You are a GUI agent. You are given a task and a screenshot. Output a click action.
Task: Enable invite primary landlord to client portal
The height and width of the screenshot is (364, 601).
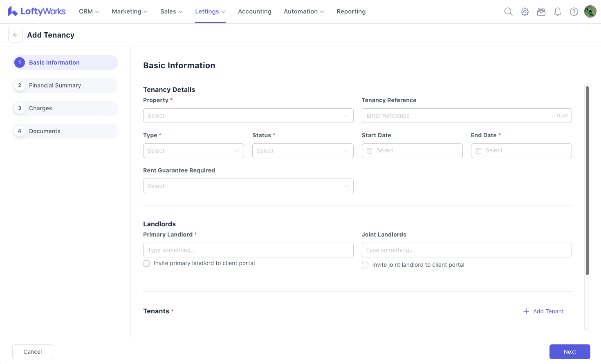tap(146, 264)
